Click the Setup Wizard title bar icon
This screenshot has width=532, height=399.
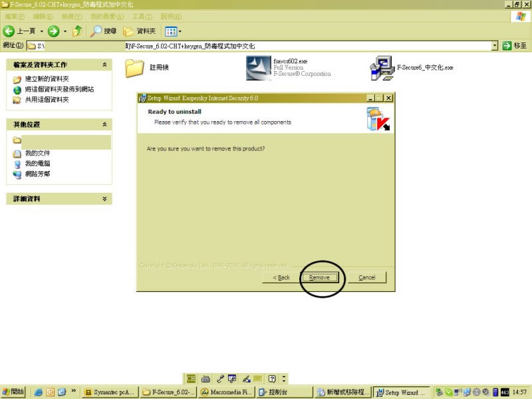click(142, 98)
